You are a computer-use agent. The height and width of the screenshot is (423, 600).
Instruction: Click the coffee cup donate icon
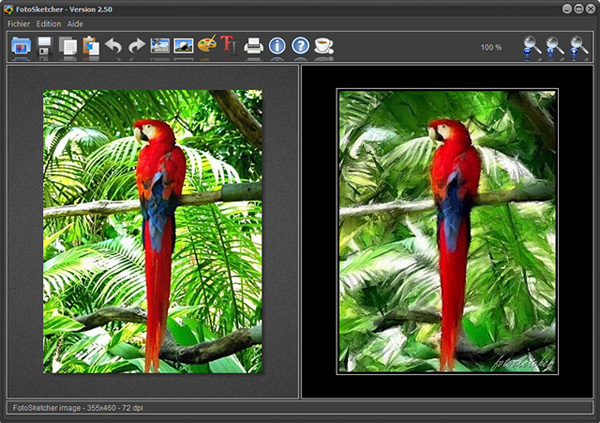tap(324, 46)
